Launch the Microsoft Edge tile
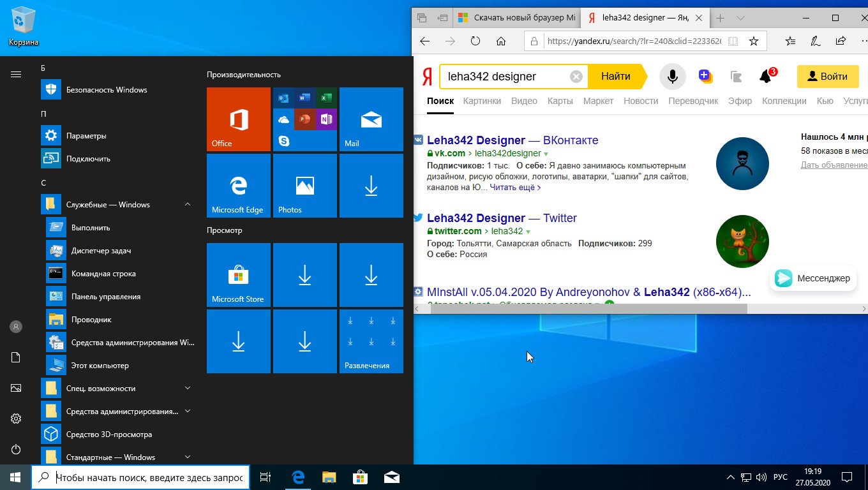Image resolution: width=868 pixels, height=490 pixels. (x=239, y=186)
